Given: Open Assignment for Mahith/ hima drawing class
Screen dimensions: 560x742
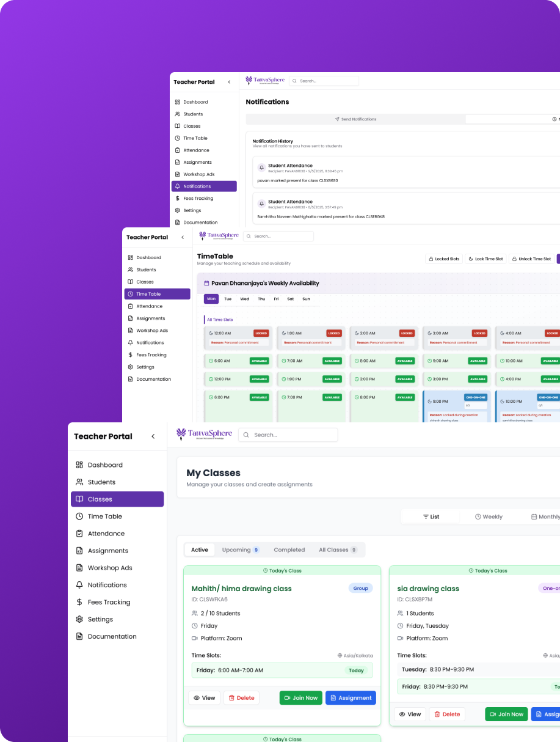Looking at the screenshot, I should [351, 698].
